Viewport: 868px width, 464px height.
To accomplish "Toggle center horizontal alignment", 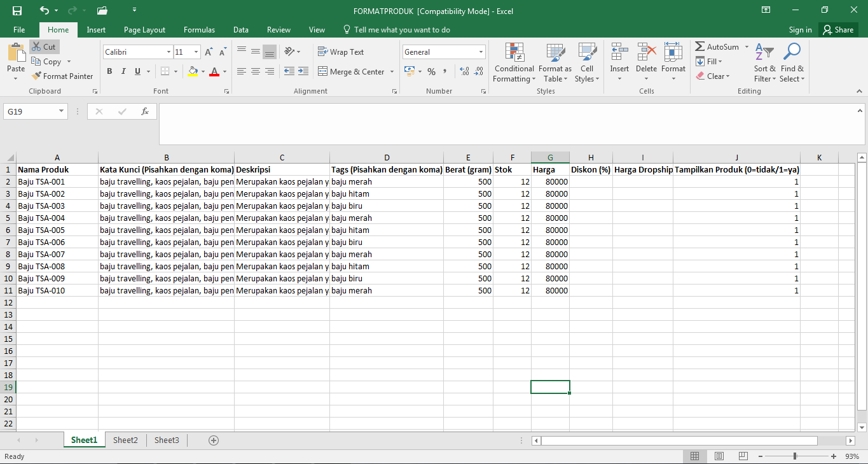I will point(256,71).
